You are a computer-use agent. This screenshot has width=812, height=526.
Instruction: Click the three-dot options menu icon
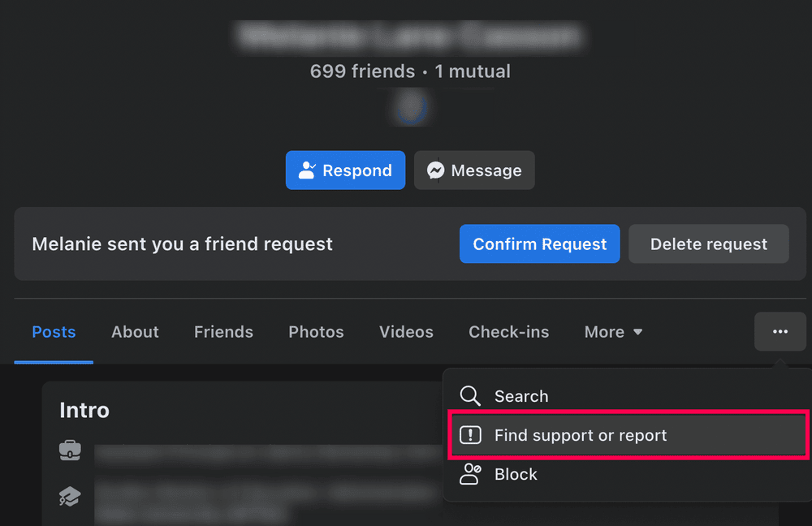[780, 331]
